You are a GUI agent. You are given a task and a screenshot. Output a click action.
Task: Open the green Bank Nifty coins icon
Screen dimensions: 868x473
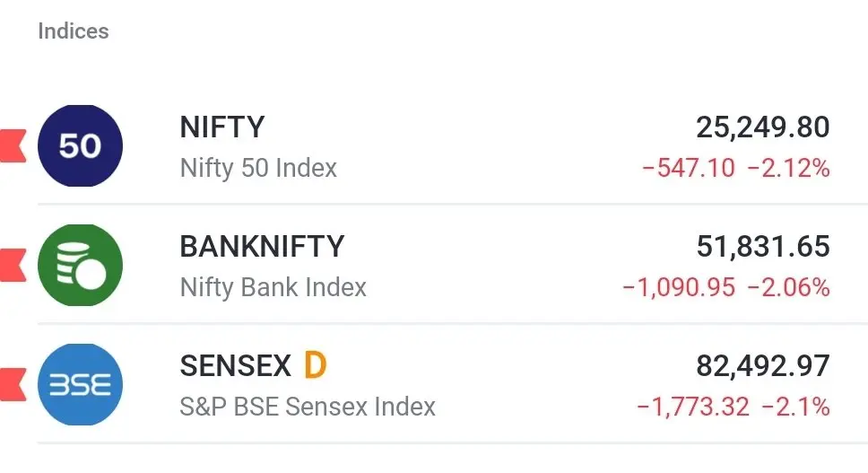[x=81, y=266]
